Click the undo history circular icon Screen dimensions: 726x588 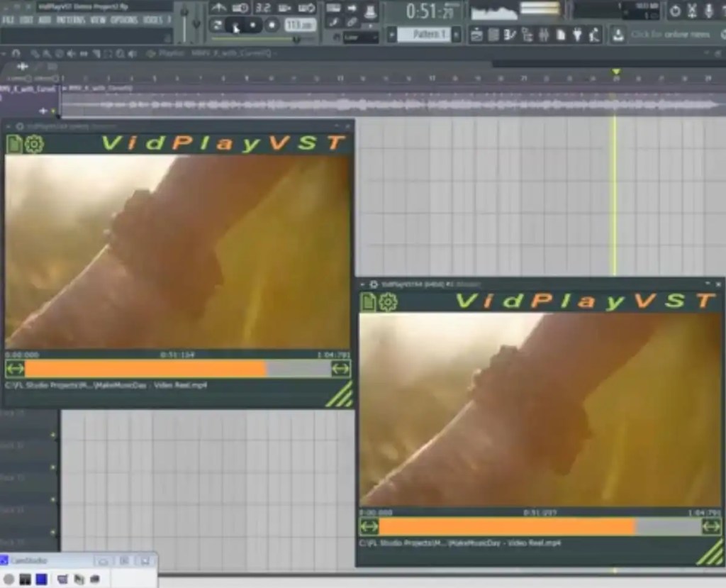coord(675,11)
